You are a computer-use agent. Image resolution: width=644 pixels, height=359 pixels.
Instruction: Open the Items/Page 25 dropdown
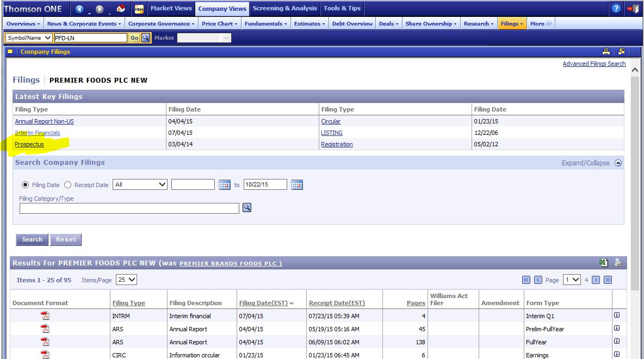click(127, 280)
